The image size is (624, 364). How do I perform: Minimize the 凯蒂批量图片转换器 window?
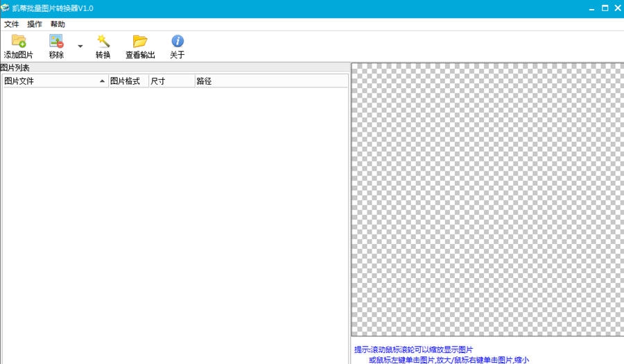(592, 8)
